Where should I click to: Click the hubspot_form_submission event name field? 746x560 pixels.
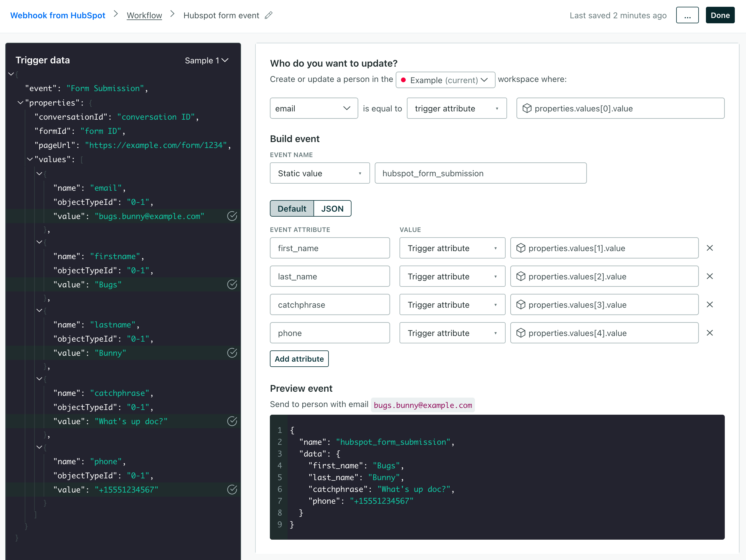tap(480, 173)
